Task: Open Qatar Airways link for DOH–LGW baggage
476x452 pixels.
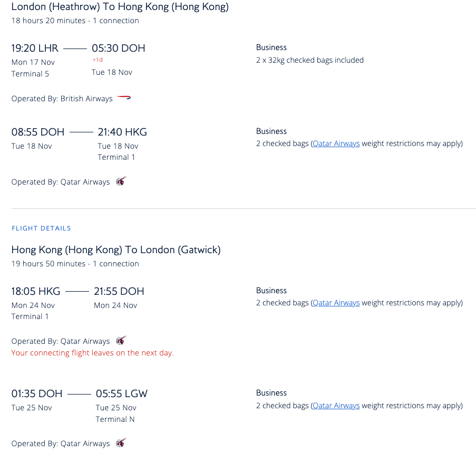Action: point(336,406)
